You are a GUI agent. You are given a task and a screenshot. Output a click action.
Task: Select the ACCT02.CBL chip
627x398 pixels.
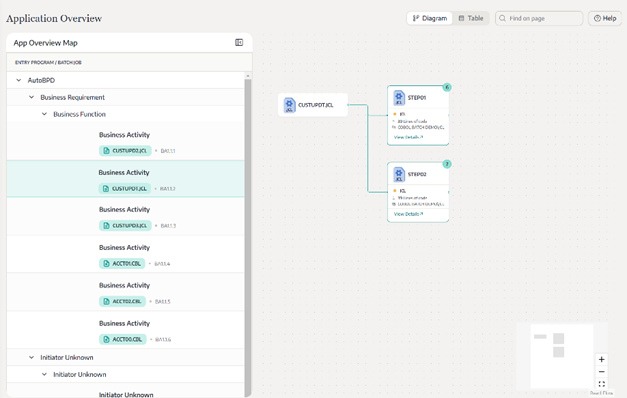(x=122, y=301)
